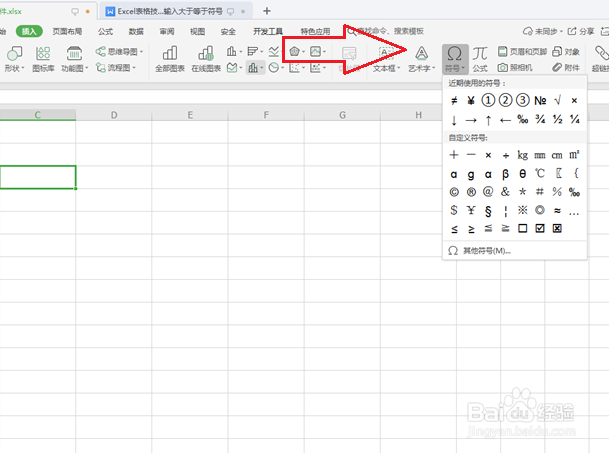
Task: Open the 数据 ribbon tab
Action: pyautogui.click(x=136, y=32)
